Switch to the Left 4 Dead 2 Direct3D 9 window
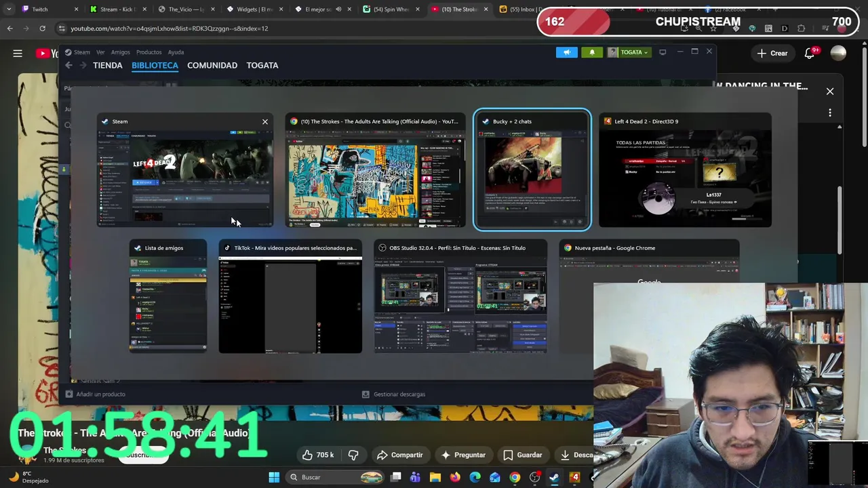This screenshot has height=488, width=868. [x=685, y=169]
